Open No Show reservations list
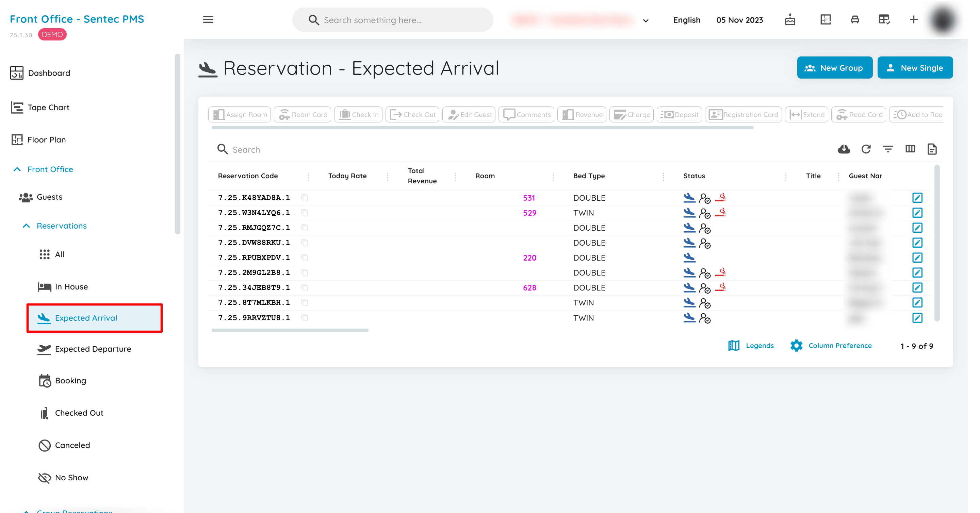This screenshot has height=513, width=980. [x=63, y=478]
